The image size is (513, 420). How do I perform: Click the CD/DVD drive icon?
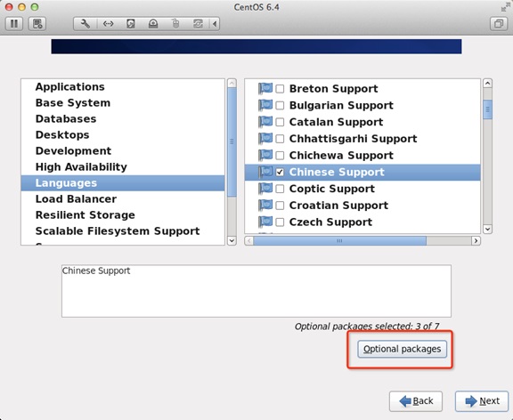153,24
